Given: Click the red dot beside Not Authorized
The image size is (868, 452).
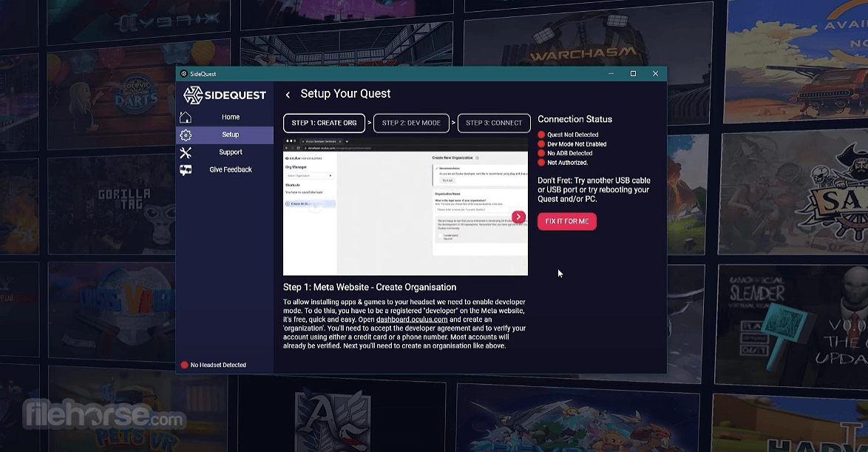Looking at the screenshot, I should pos(541,163).
